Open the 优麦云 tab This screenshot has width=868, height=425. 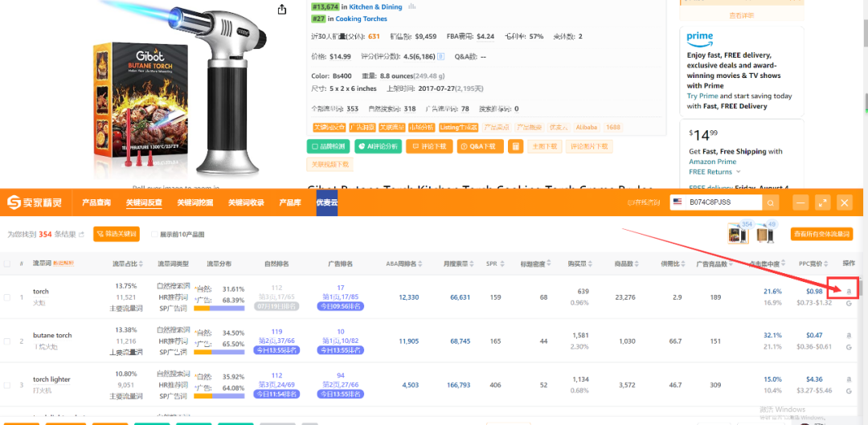(327, 202)
